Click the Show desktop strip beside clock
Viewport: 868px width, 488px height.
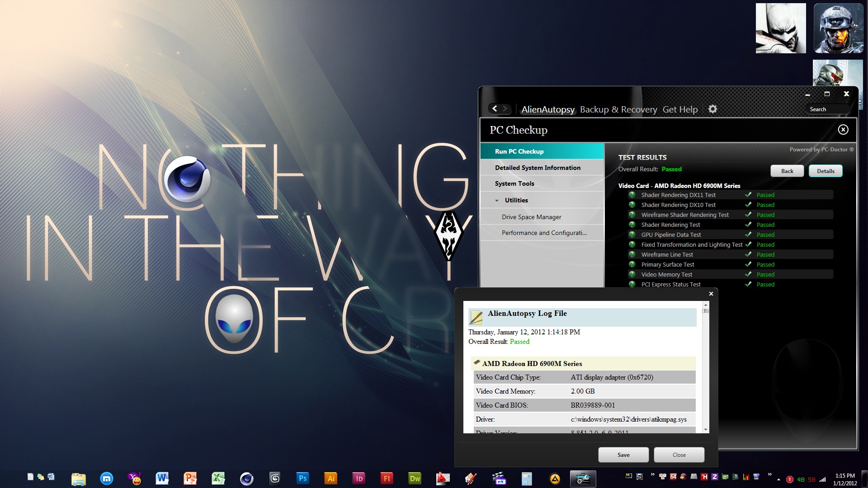click(x=864, y=479)
